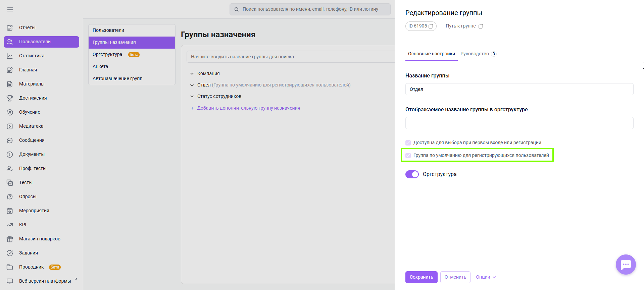This screenshot has height=290, width=644.
Task: Copy the Путь к группе path
Action: pos(481,26)
